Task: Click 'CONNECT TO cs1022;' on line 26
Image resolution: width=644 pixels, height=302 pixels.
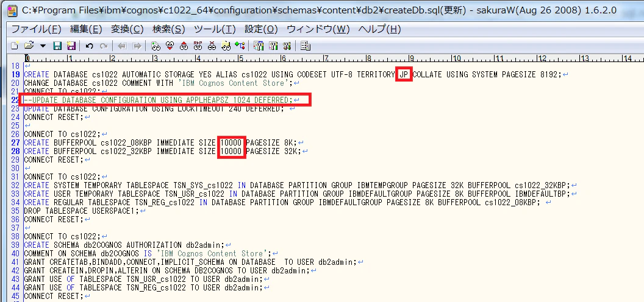Action: (x=62, y=134)
